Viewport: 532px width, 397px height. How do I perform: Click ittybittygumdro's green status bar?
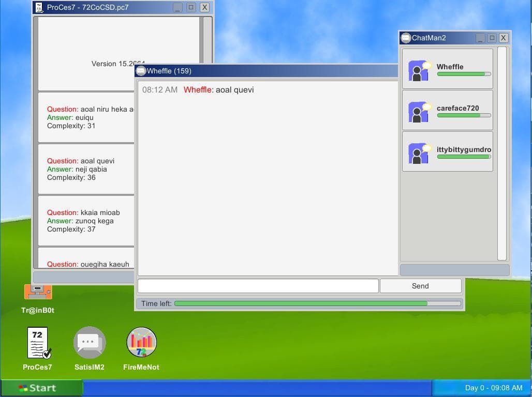(464, 157)
